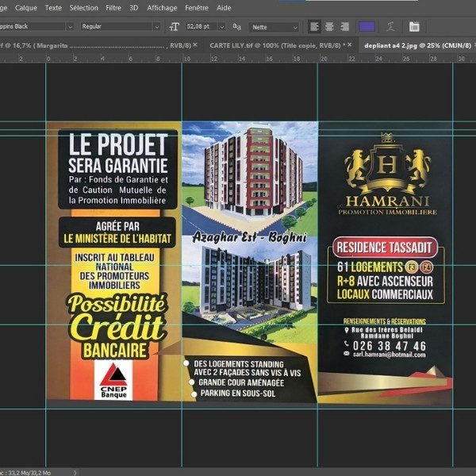
Task: Click the blue text color swatch
Action: [x=367, y=26]
